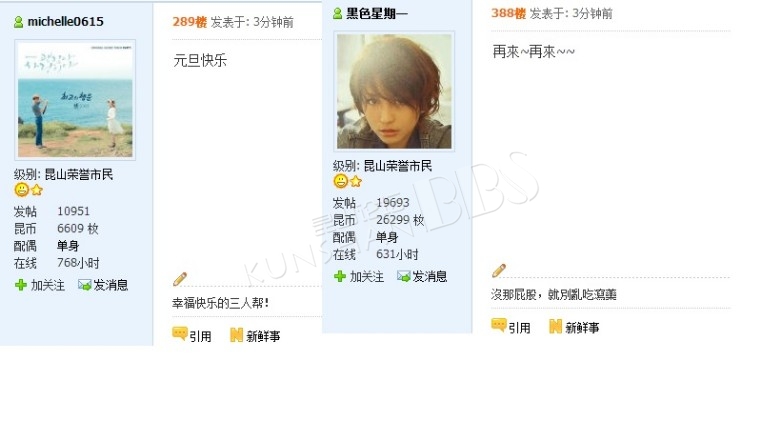The height and width of the screenshot is (438, 780).
Task: Click 新鲜事 under post 289
Action: click(263, 336)
